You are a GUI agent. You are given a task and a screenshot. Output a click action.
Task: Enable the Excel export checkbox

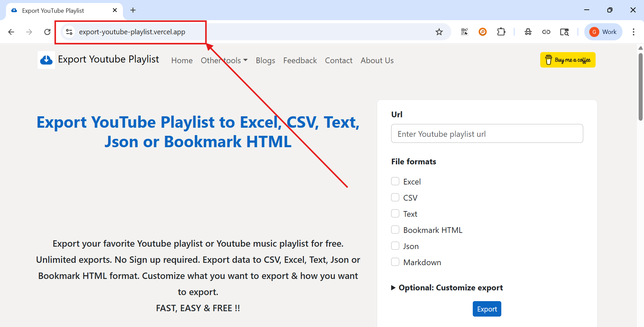coord(395,181)
